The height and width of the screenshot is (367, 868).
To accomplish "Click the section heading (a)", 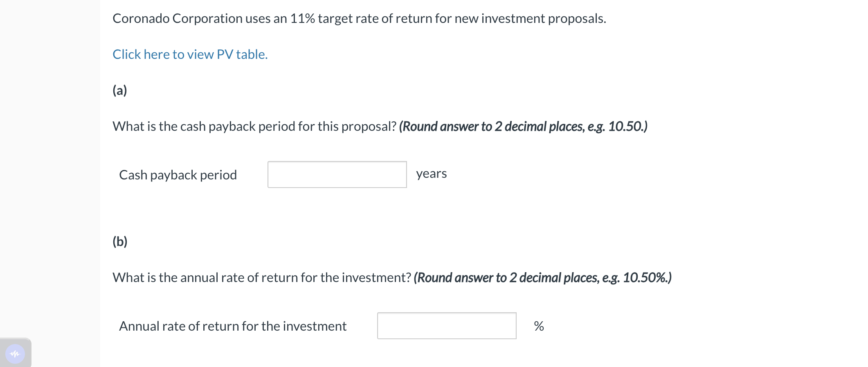I will (x=119, y=90).
